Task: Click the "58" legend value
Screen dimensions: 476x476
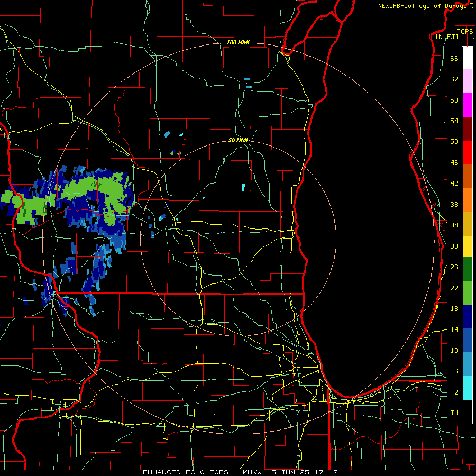Action: 454,100
